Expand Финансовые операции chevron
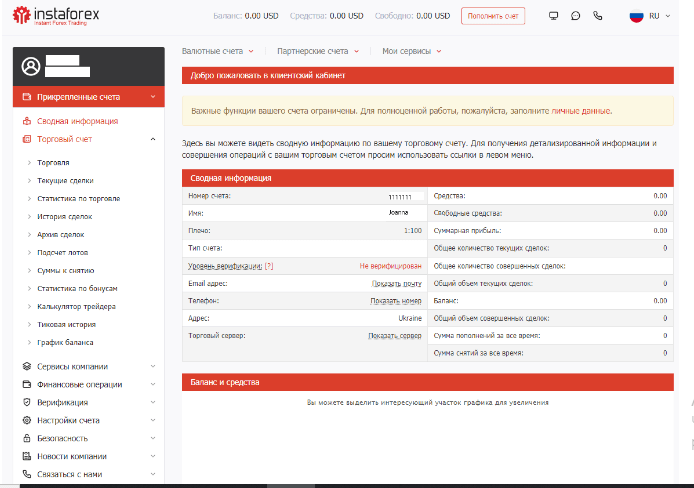This screenshot has width=694, height=488. tap(153, 384)
